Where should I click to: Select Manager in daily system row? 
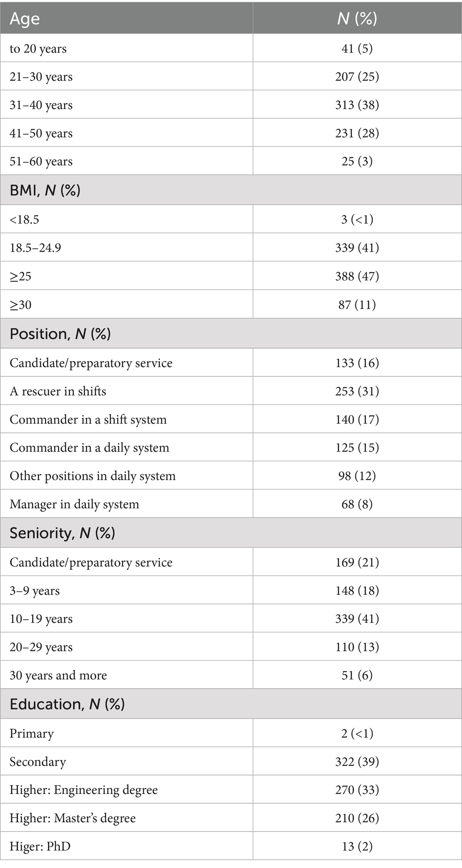(231, 504)
